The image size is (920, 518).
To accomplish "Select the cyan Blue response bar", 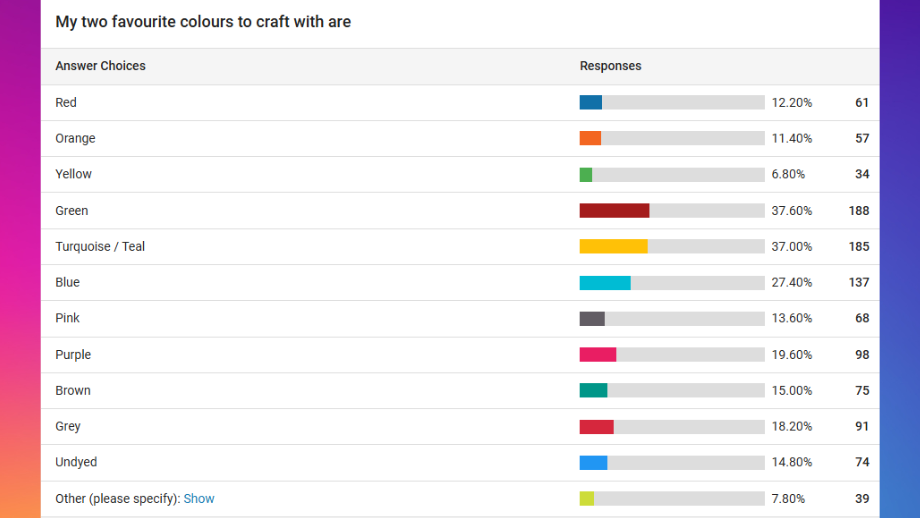I will [x=605, y=283].
